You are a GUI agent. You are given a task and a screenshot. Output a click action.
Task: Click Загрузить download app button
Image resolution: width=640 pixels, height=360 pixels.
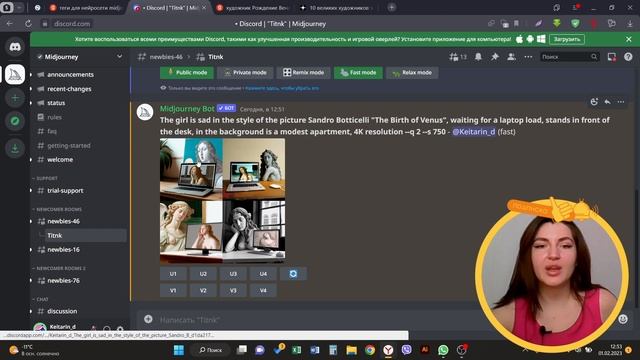(x=567, y=39)
